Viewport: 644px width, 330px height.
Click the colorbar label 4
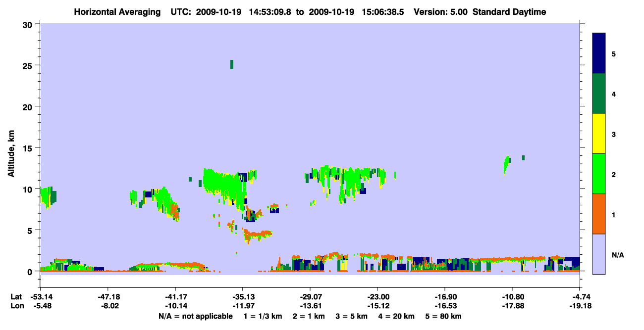tap(614, 94)
